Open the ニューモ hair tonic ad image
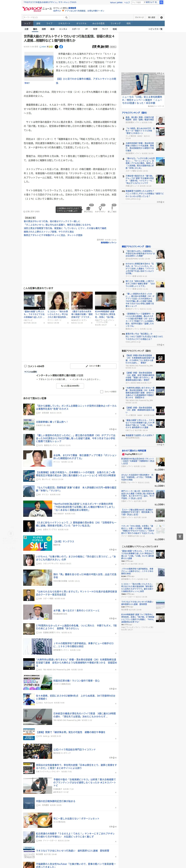 point(143,84)
